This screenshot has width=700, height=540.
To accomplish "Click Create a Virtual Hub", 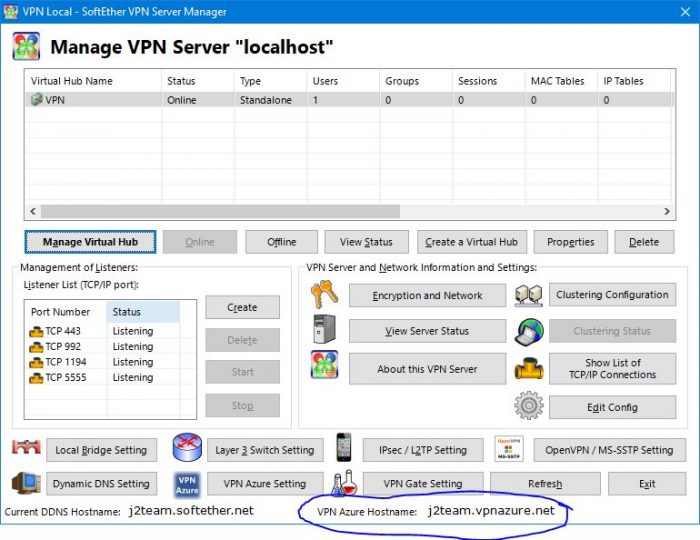I will (x=472, y=242).
